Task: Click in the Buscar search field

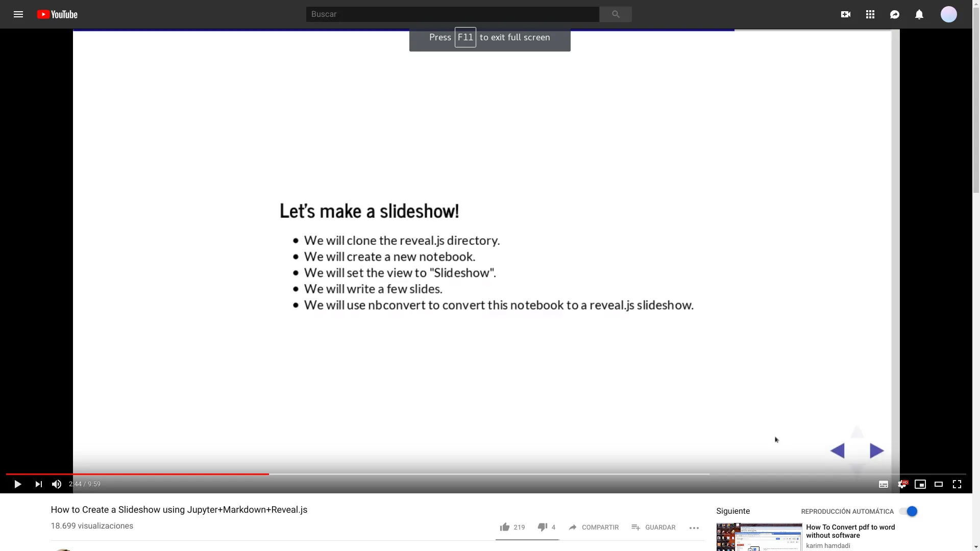Action: pos(452,14)
